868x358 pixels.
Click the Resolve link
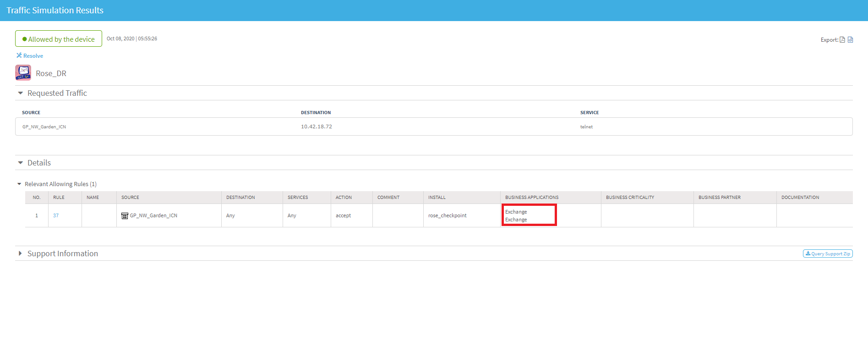click(x=33, y=56)
